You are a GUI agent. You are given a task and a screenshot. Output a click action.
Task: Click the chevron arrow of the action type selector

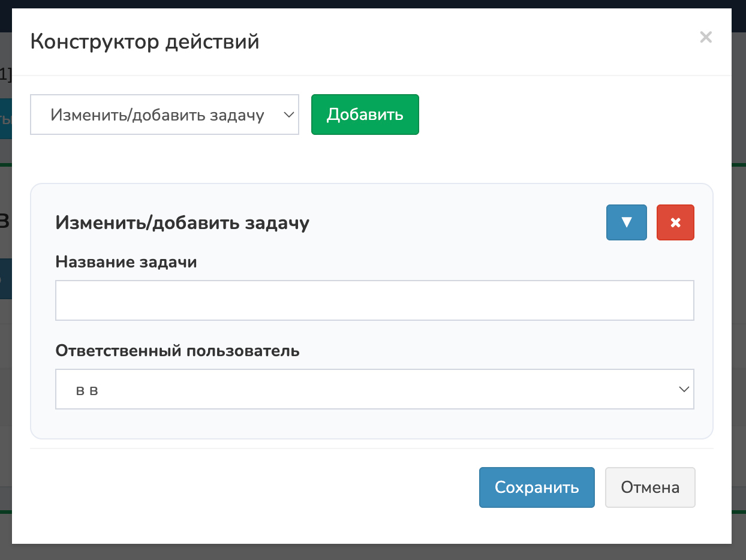click(x=288, y=115)
